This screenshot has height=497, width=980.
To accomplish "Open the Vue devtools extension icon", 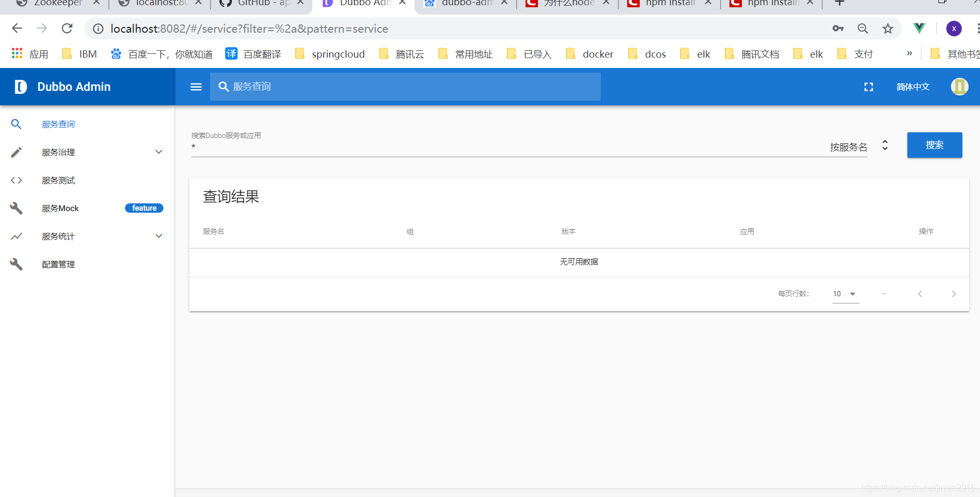I will [919, 28].
